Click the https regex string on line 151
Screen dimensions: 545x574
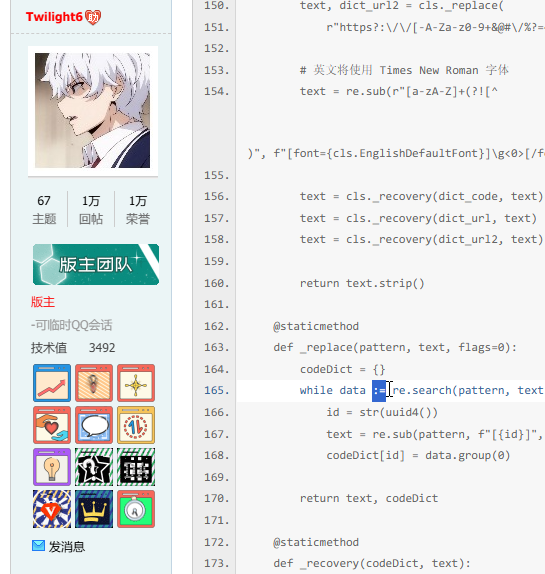[x=436, y=27]
